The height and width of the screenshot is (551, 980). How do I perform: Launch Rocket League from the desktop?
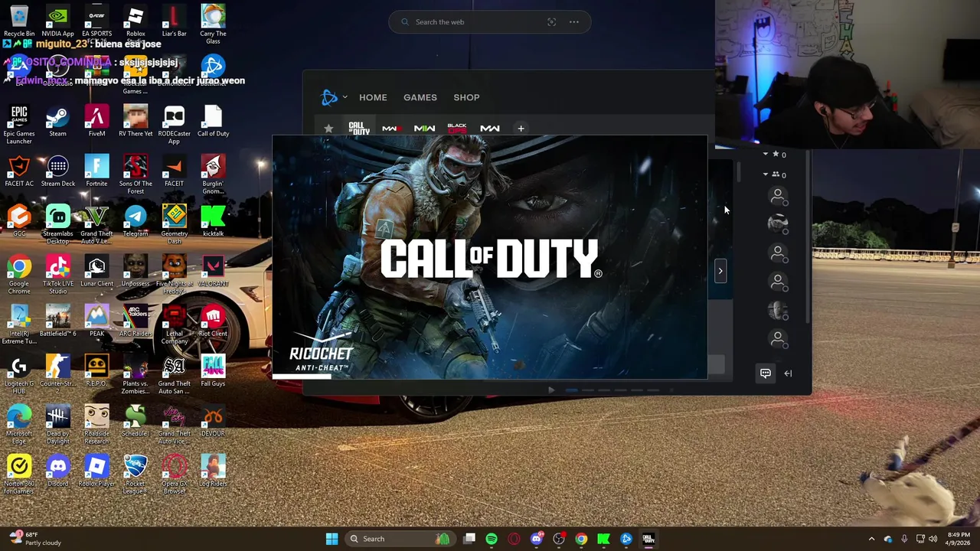(x=136, y=474)
